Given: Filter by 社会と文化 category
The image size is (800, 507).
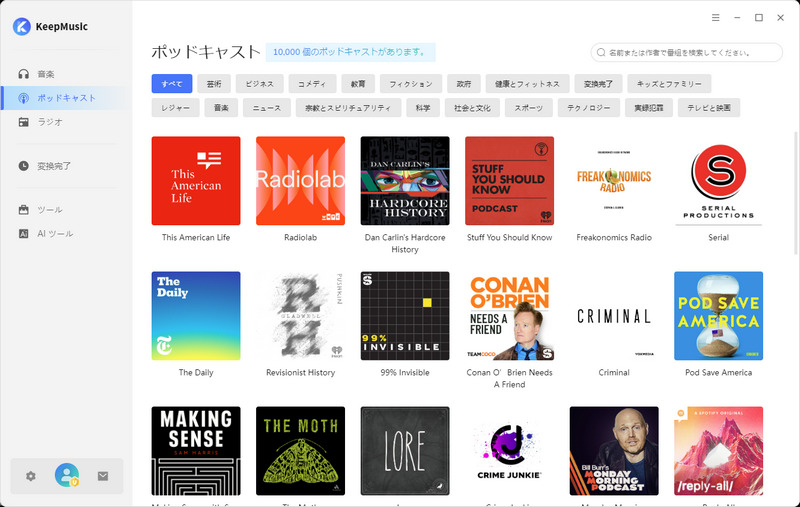Looking at the screenshot, I should 472,108.
